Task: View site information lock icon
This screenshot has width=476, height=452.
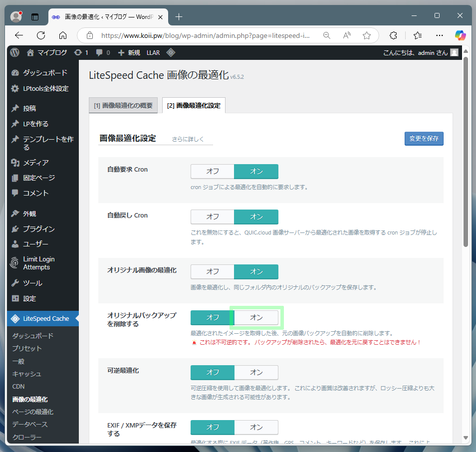Action: [x=90, y=35]
